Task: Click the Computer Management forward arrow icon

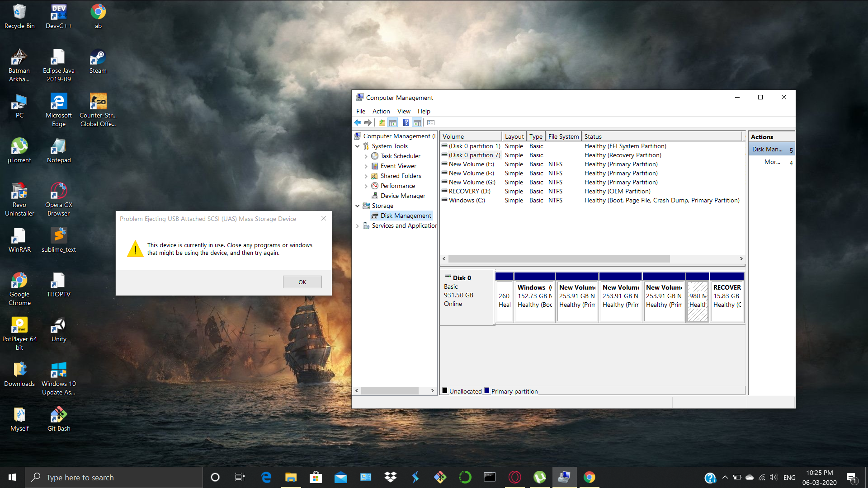Action: (368, 122)
